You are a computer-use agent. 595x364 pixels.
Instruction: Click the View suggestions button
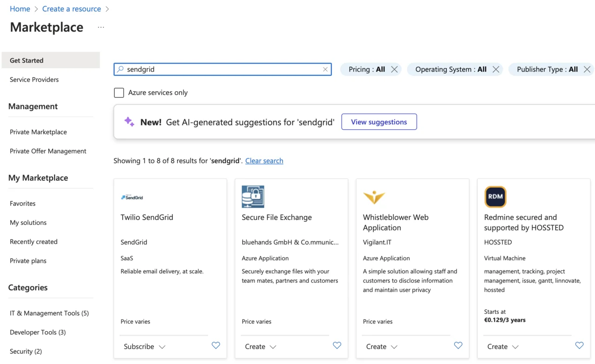click(x=379, y=122)
